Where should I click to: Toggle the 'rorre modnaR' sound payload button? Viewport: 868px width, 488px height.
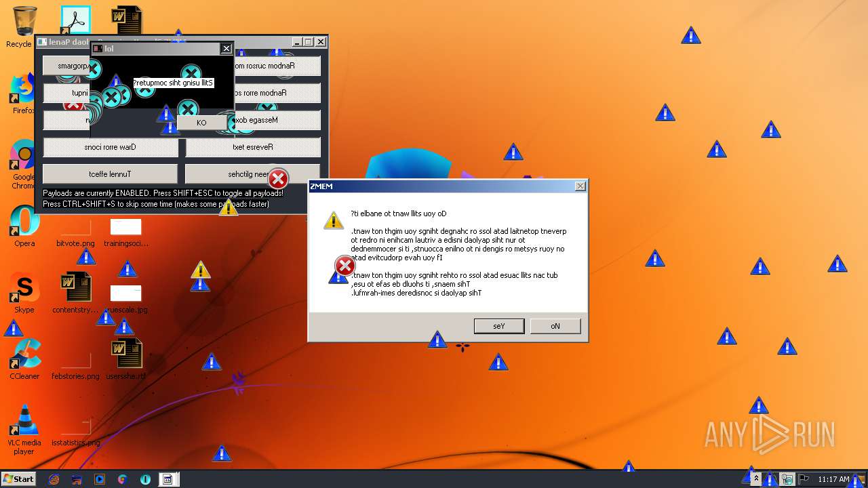click(277, 93)
